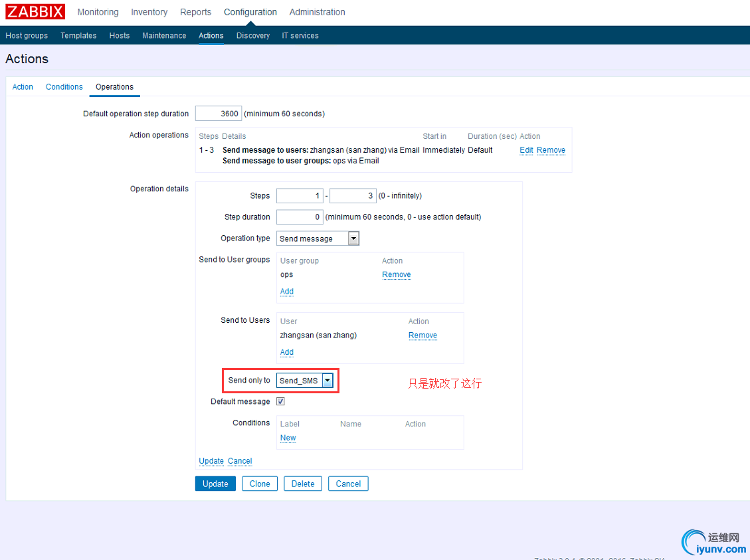The height and width of the screenshot is (560, 750).
Task: Click the ZABBIX logo
Action: tap(35, 11)
